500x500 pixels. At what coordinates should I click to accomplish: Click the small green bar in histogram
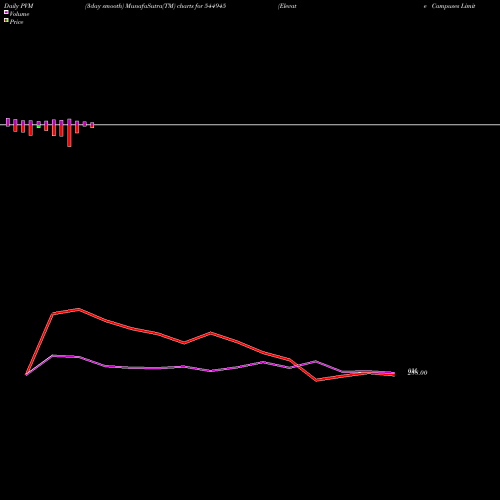pos(39,126)
